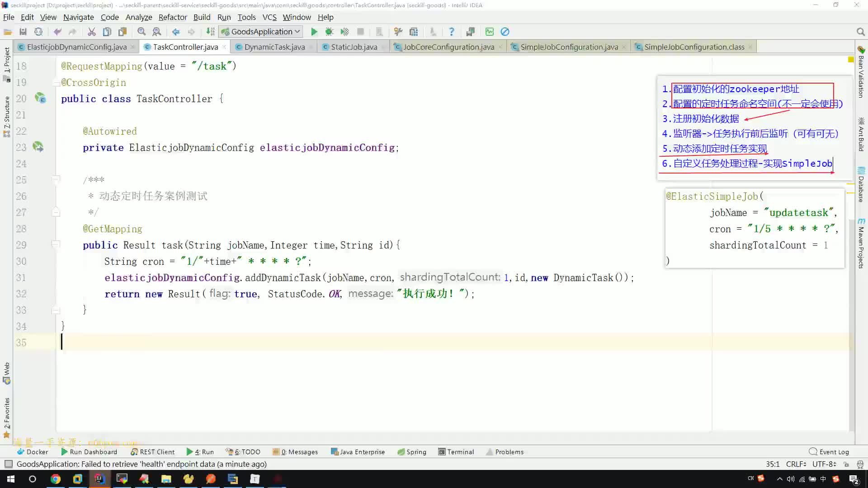Screen dimensions: 868x488
Task: Click the Build Project icon
Action: coord(210,32)
